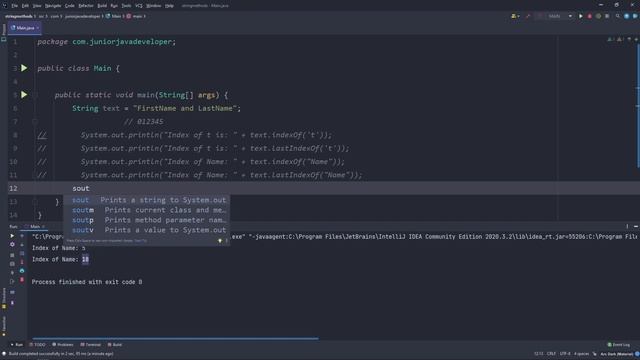Select the Main tab in Run panel
Viewport: 640px width, 360px height.
coord(34,227)
